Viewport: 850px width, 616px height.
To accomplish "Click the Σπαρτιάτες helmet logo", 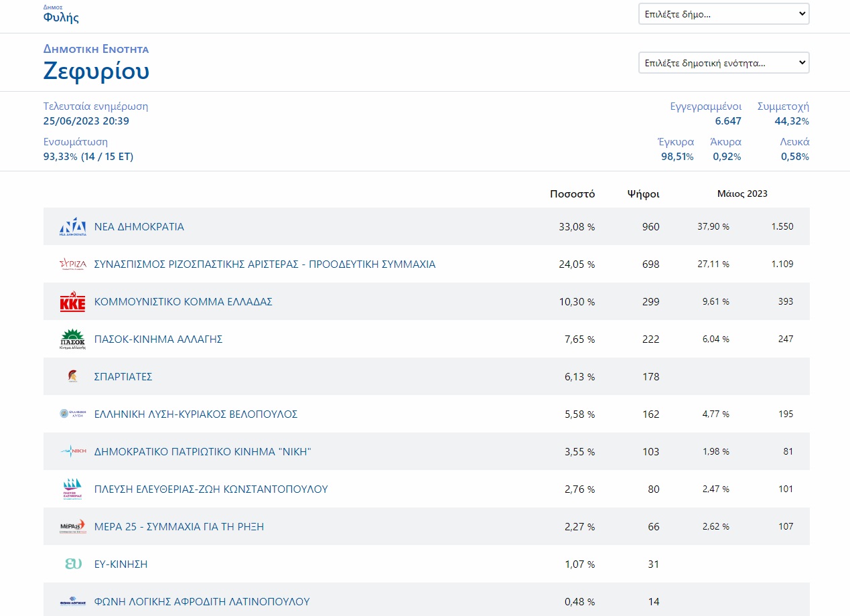I will [x=72, y=377].
